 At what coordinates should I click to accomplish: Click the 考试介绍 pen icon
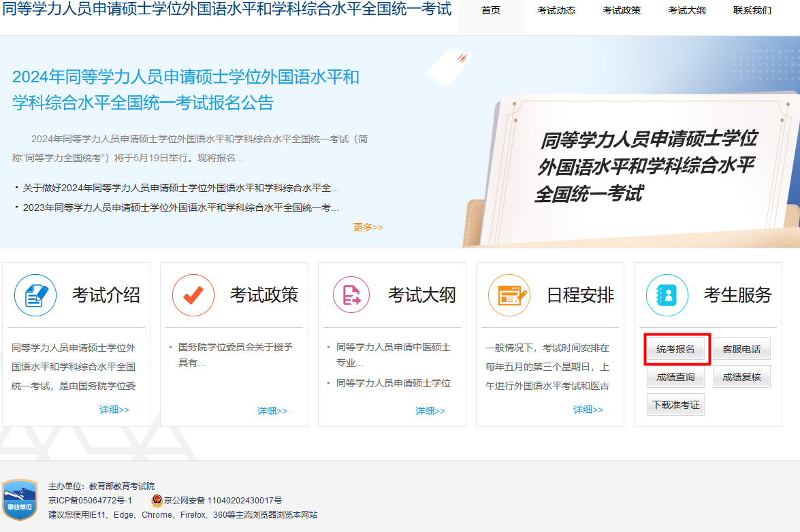(35, 295)
